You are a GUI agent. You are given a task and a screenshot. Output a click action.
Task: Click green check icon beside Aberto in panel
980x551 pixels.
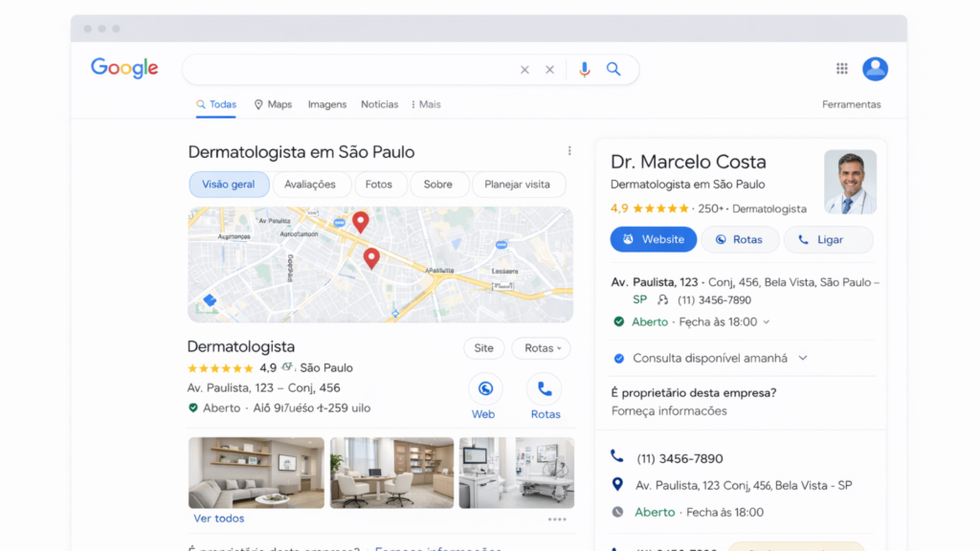pyautogui.click(x=619, y=321)
